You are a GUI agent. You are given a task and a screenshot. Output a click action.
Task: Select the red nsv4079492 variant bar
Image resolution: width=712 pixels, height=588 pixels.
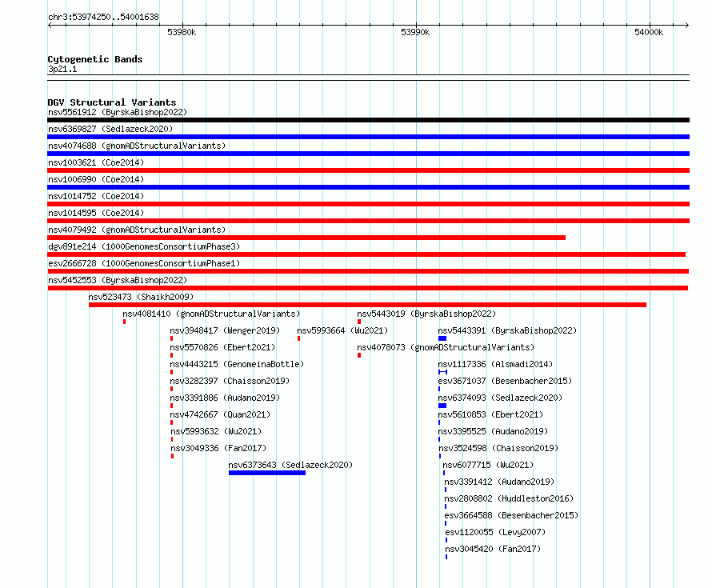click(306, 238)
